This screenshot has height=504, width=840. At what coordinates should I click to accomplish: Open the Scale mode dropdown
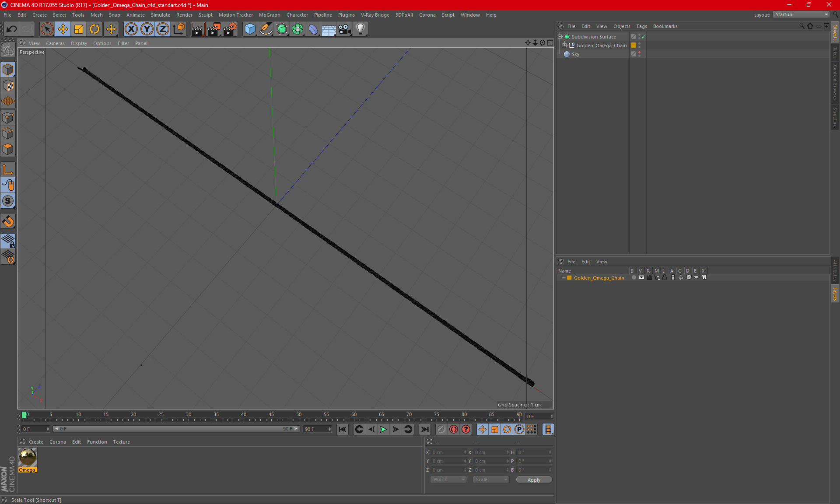point(491,479)
